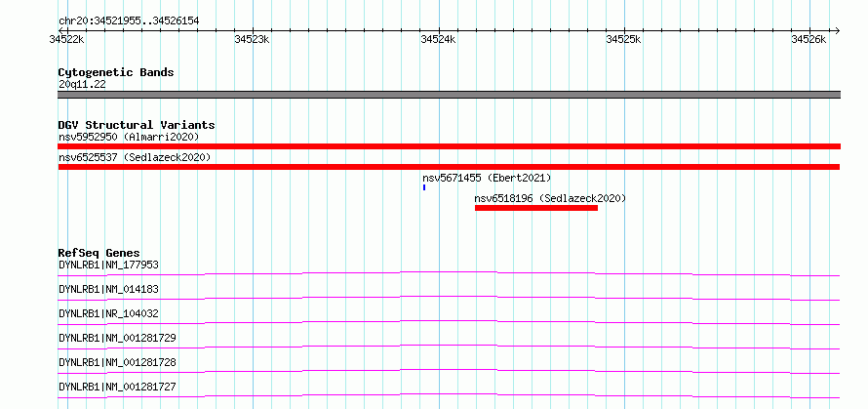Image resolution: width=868 pixels, height=409 pixels.
Task: Open transcript label DYNLRB1|NM_001281727
Action: (x=117, y=387)
